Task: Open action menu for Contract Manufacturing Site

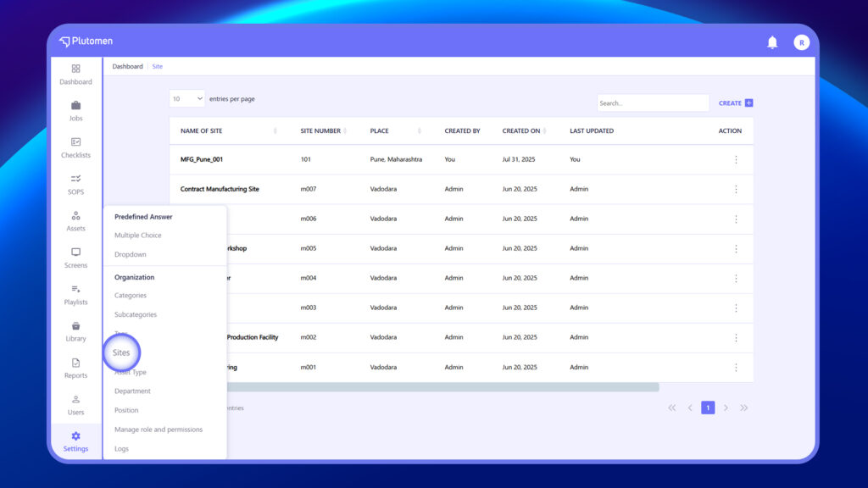Action: tap(736, 189)
